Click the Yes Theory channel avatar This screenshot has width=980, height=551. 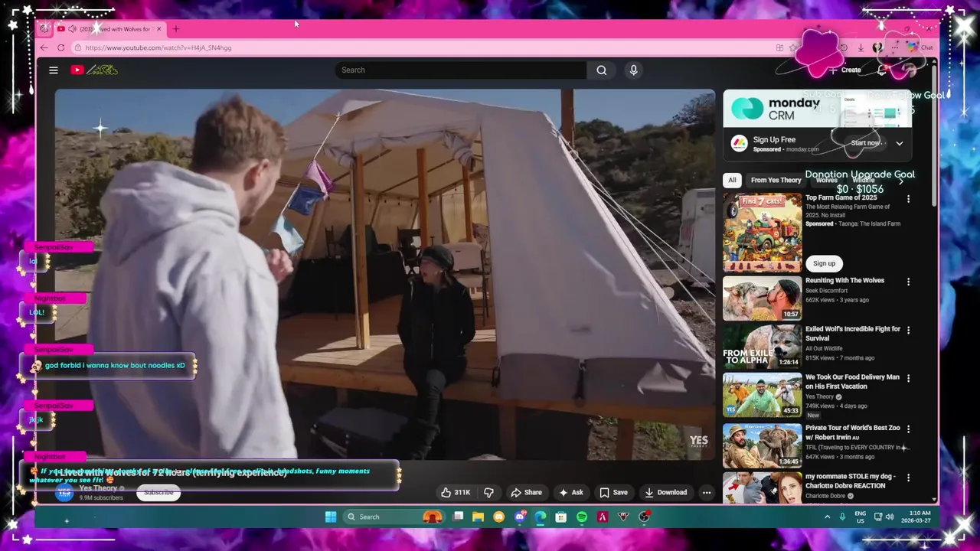[64, 492]
